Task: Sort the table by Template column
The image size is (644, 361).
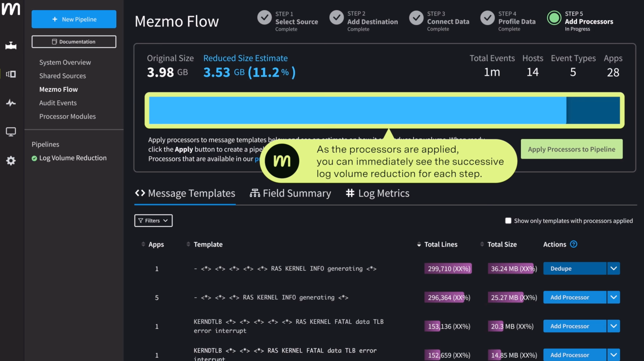Action: (188, 244)
